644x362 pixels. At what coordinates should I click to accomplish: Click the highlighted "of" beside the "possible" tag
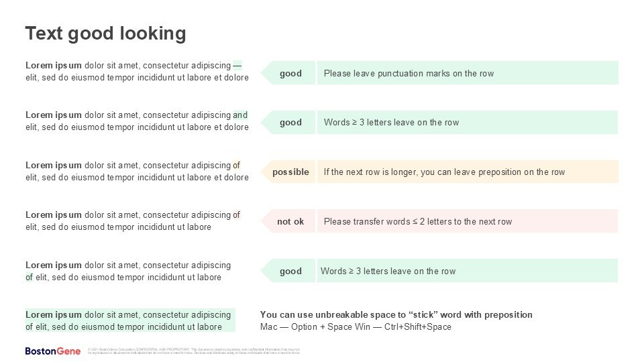tap(236, 166)
